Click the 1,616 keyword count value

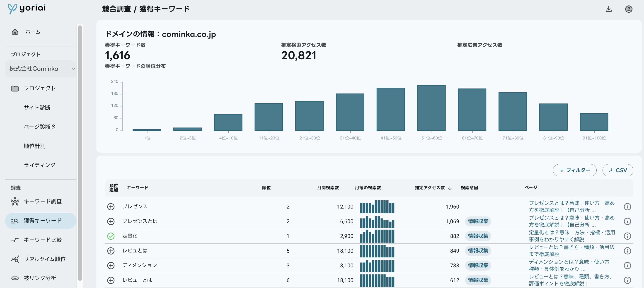[x=118, y=55]
